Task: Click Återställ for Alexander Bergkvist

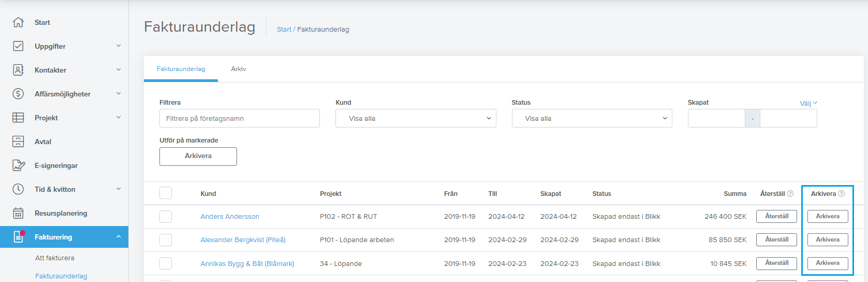Action: (776, 239)
